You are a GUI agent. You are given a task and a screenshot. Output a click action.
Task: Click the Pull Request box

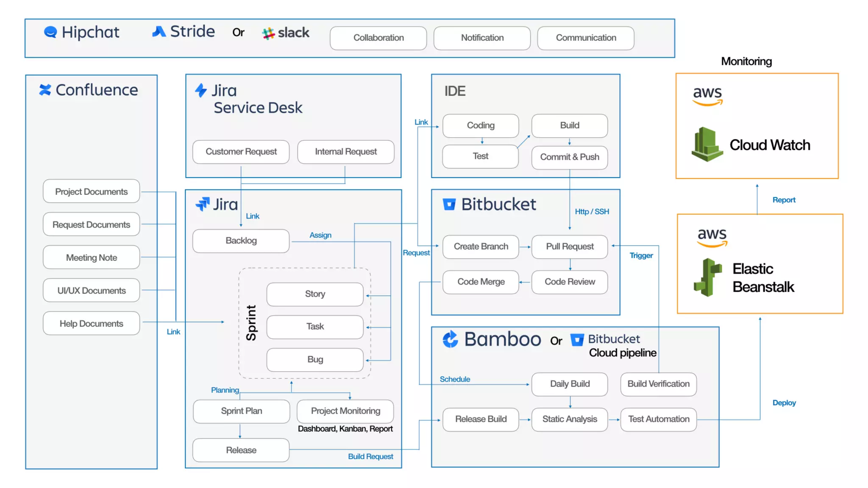(569, 247)
